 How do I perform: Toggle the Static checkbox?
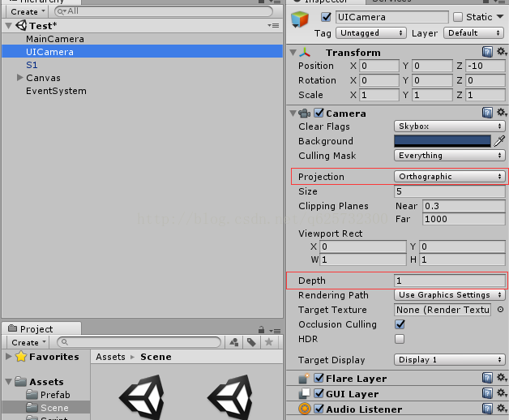tap(458, 17)
